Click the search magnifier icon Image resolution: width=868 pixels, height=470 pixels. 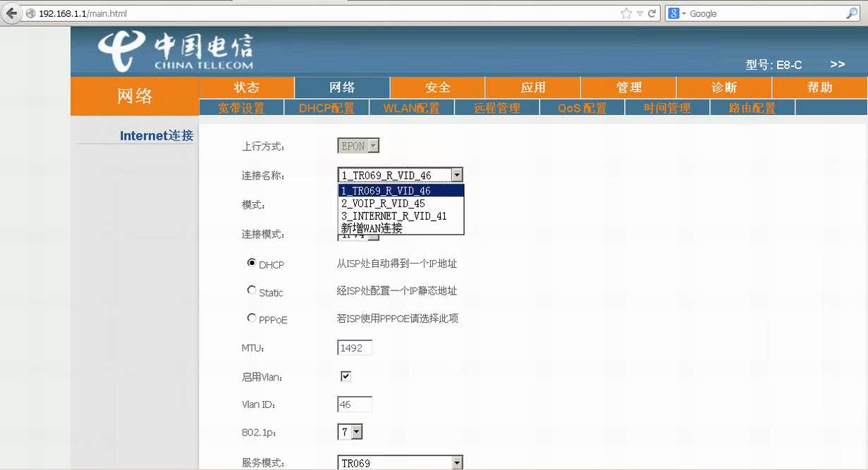point(852,13)
